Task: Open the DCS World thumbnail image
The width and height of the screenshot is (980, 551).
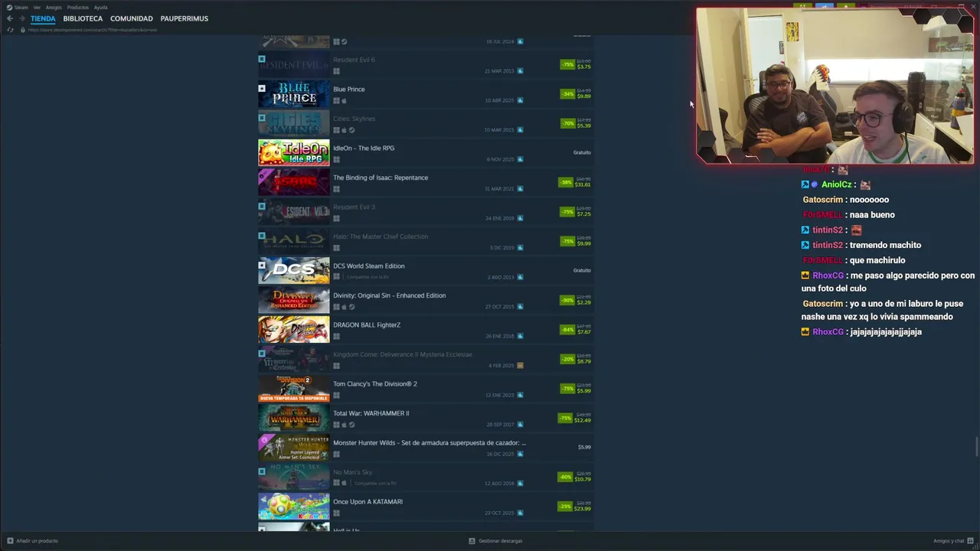Action: 294,270
